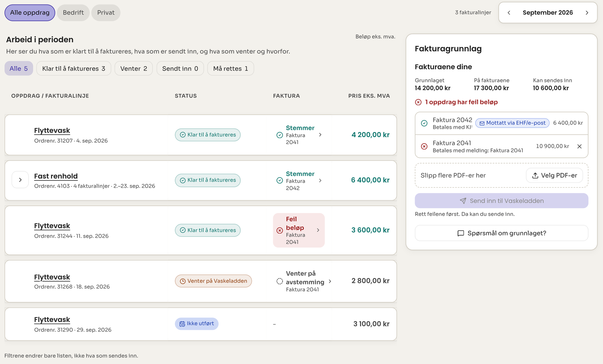Click dashed circle icon next to Venter på avstemming
Screen dimensions: 603x364
pyautogui.click(x=280, y=281)
